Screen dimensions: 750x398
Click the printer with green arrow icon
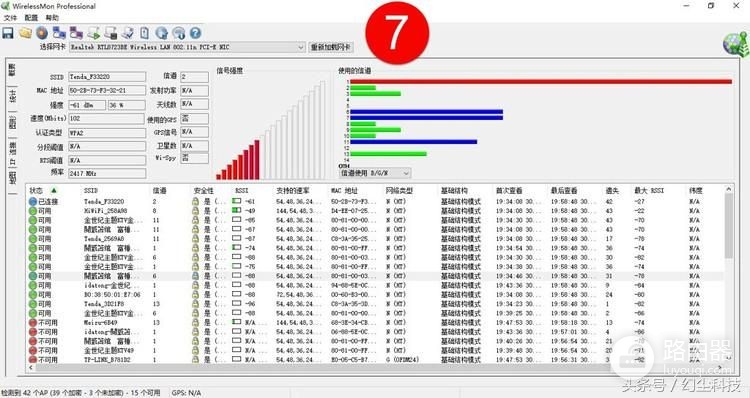coord(93,33)
